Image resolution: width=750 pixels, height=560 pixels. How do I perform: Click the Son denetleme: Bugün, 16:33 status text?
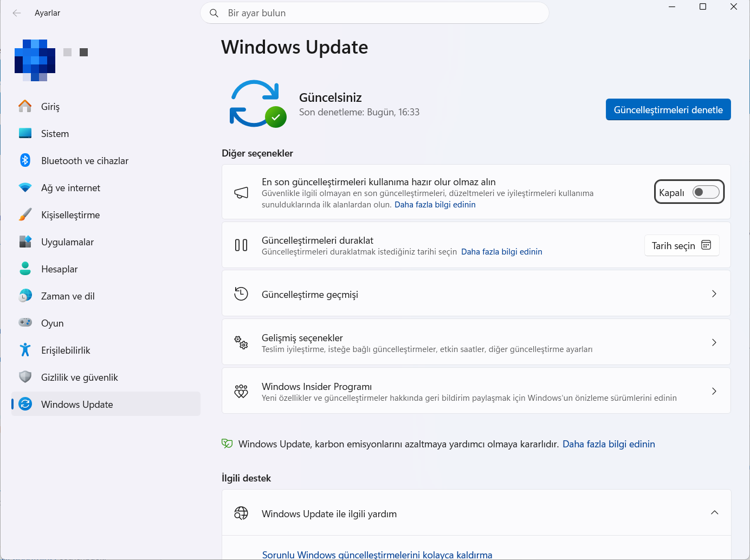[359, 112]
